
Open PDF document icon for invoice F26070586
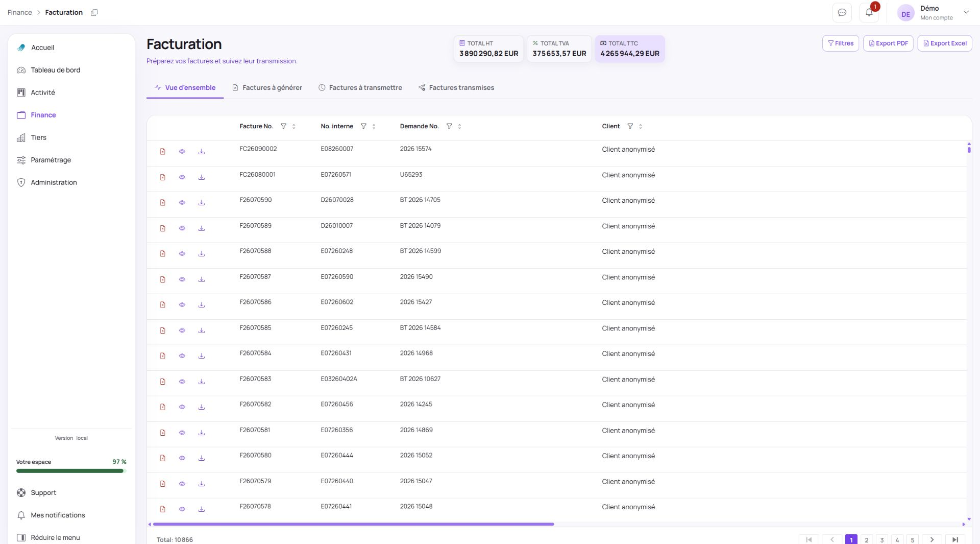[163, 305]
